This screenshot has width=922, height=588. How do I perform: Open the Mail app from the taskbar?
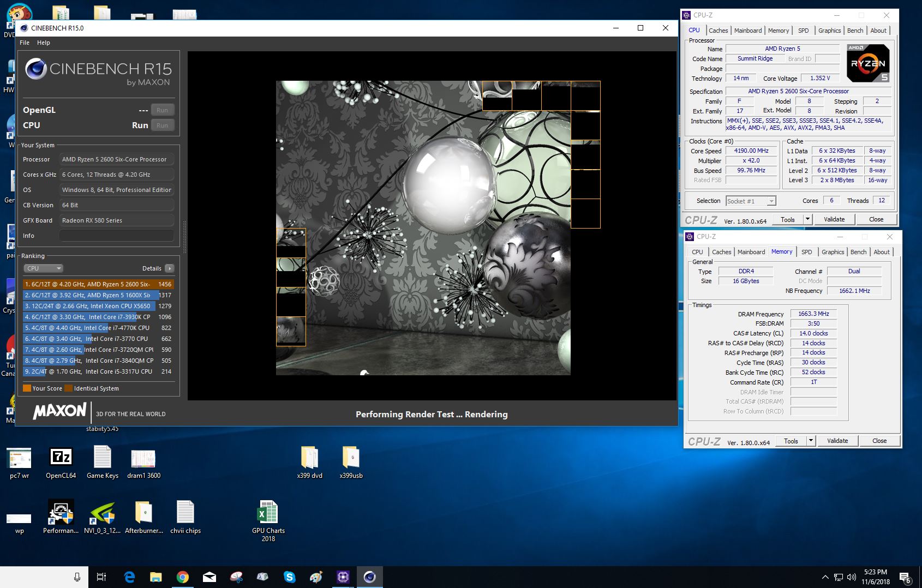click(x=209, y=577)
